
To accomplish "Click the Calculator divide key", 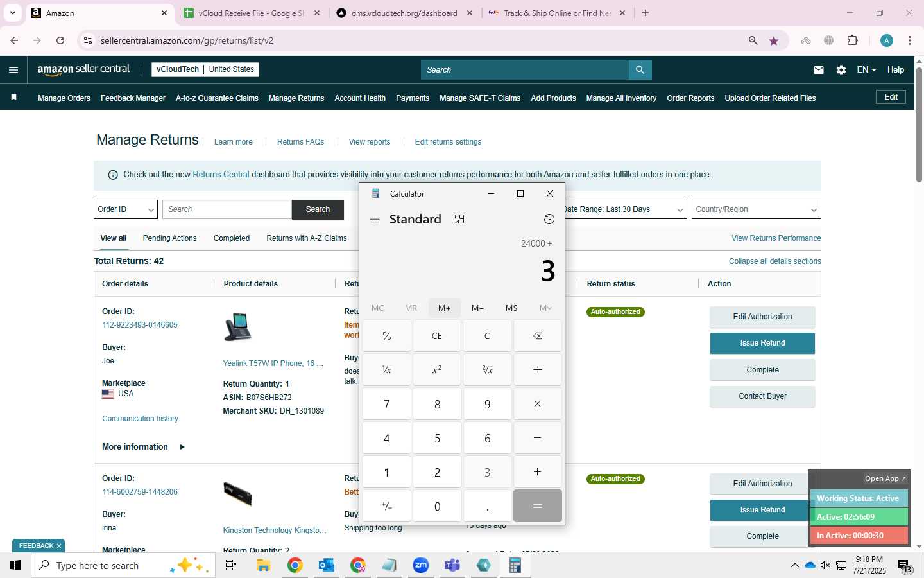I will click(538, 370).
